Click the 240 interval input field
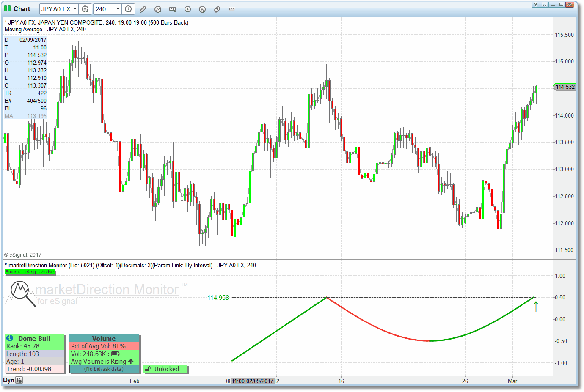 (x=104, y=9)
